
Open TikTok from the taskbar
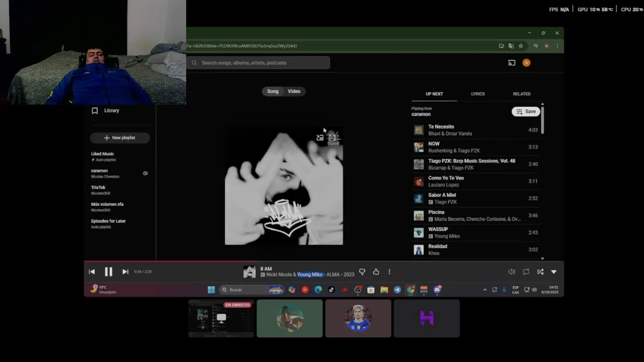coord(331,290)
